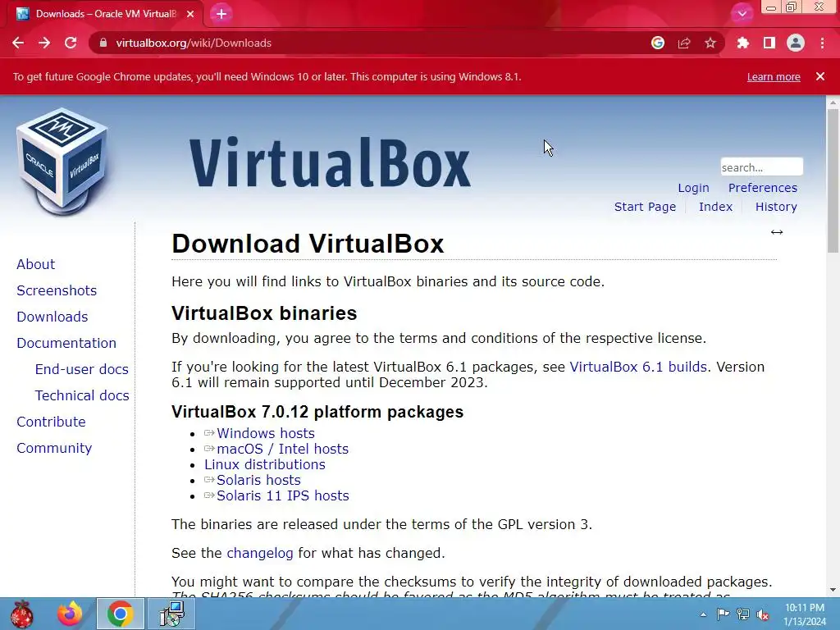
Task: Download the macOS / Intel hosts package
Action: 282,449
